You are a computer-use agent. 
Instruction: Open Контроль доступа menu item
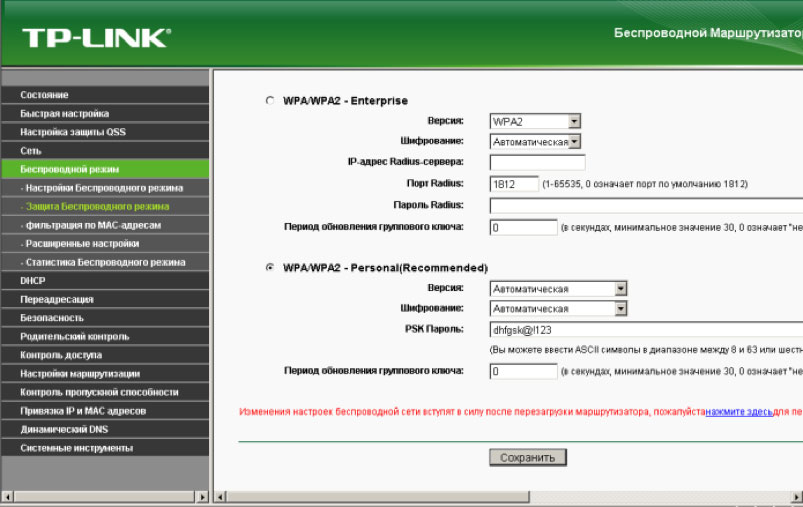coord(105,355)
